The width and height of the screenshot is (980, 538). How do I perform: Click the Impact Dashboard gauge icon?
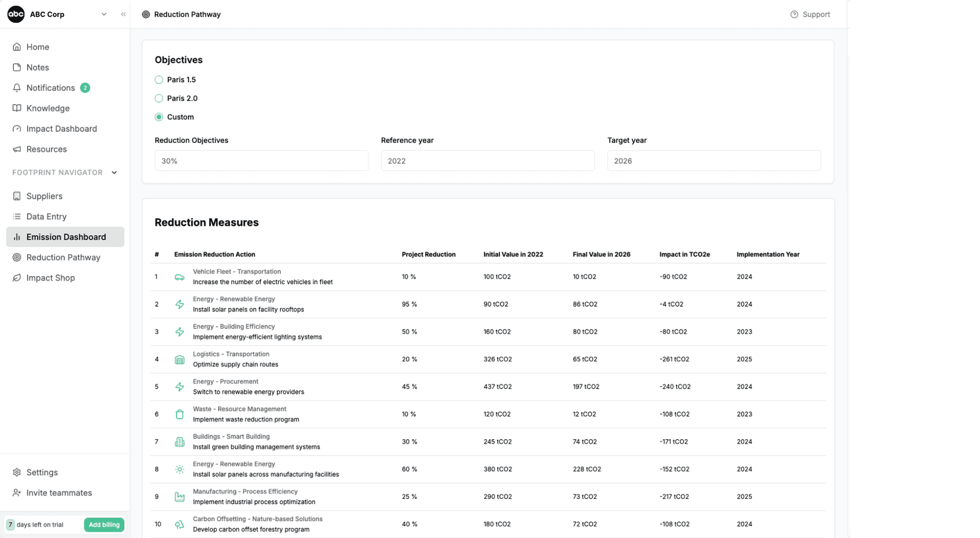point(17,129)
